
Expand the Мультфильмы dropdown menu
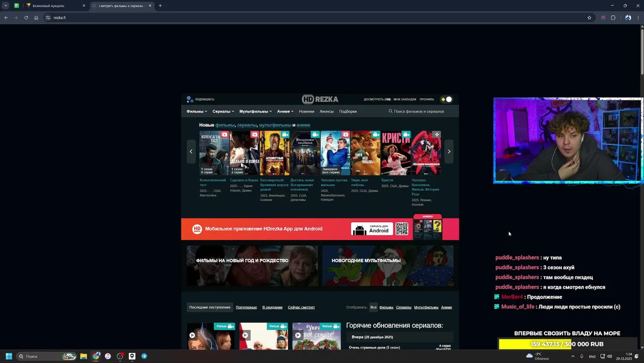pos(255,111)
